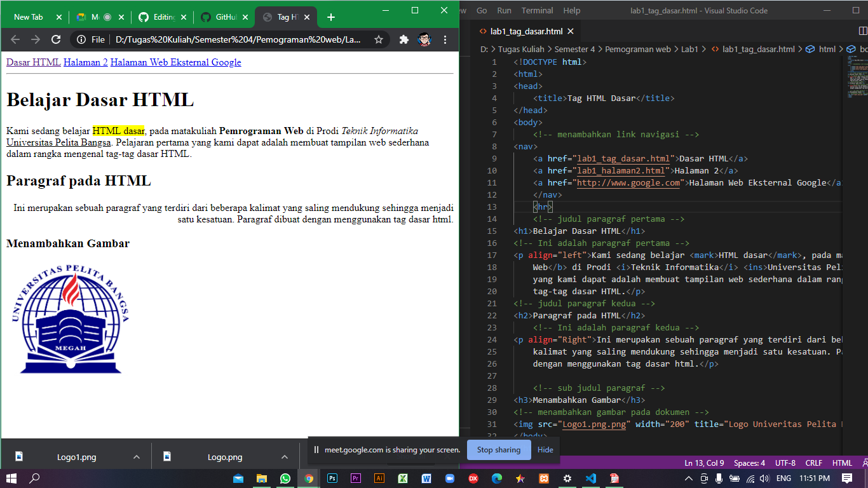
Task: Open the Run menu in VS Code
Action: pyautogui.click(x=504, y=10)
